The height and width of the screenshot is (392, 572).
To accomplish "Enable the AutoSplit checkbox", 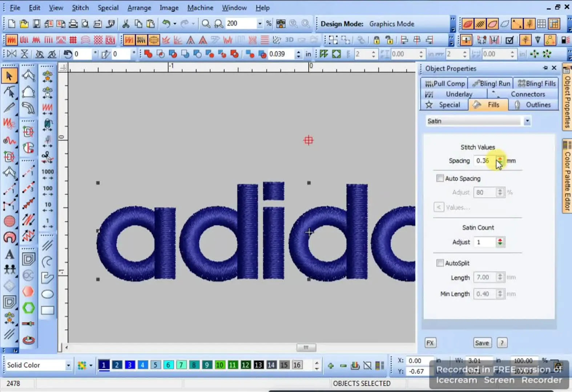I will tap(440, 263).
